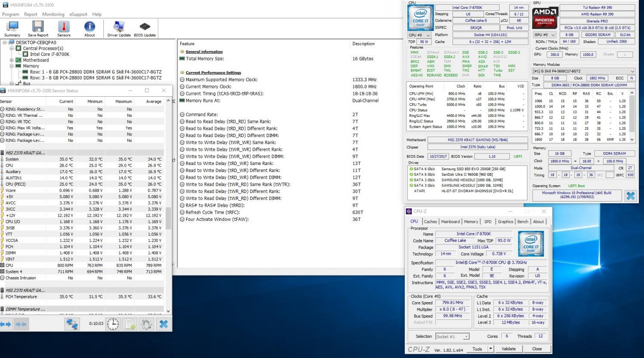The height and width of the screenshot is (358, 644).
Task: Open the eSupport menu
Action: coord(78,14)
